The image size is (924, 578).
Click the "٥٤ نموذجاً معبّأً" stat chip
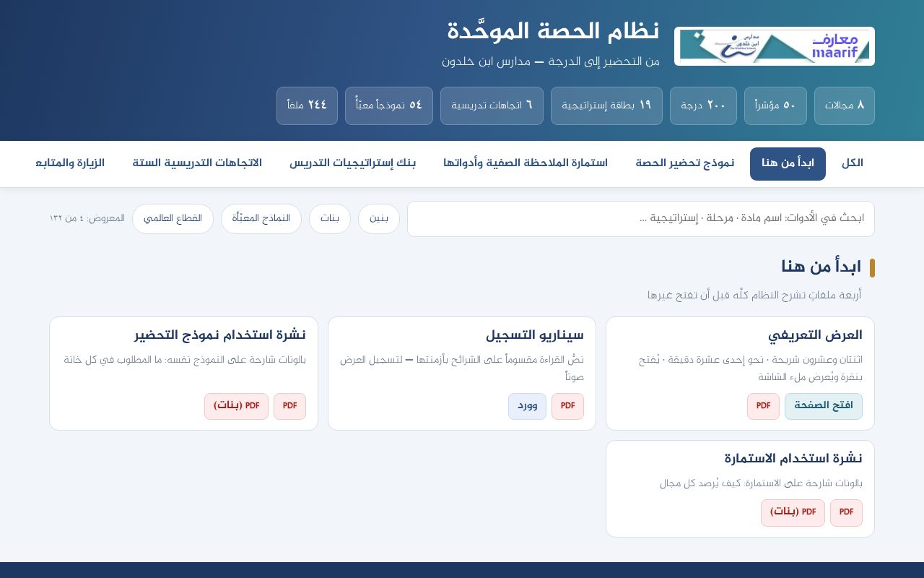pos(389,105)
